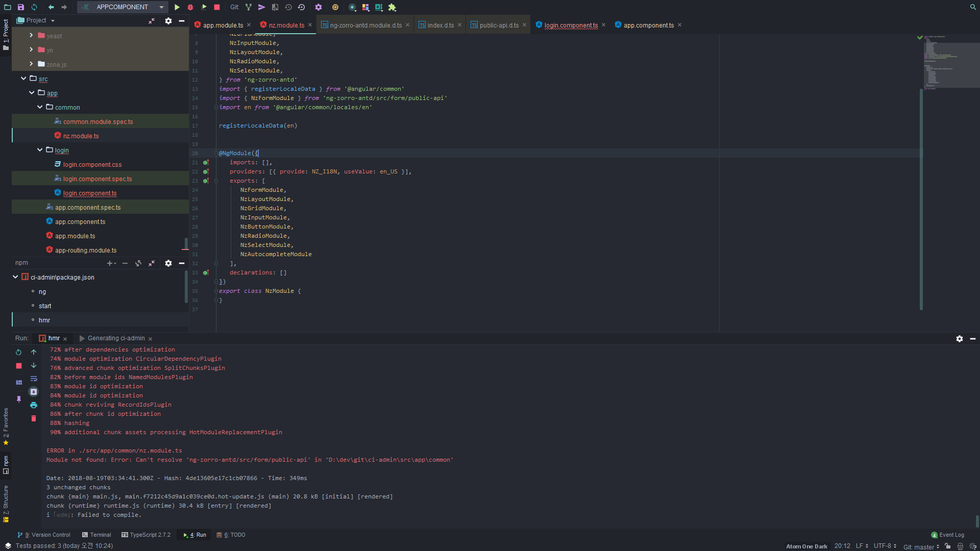Switch to app.module.ts editor tab
The height and width of the screenshot is (551, 980).
(223, 25)
